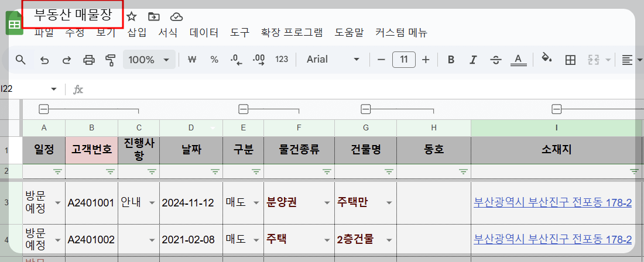Click the move to folder icon
Viewport: 644px width, 262px height.
click(153, 17)
